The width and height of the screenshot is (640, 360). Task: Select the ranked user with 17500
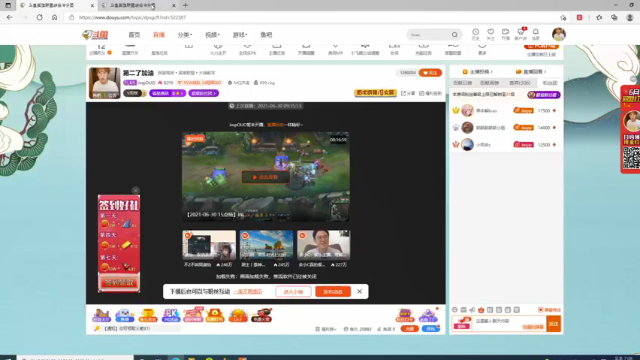(x=505, y=111)
